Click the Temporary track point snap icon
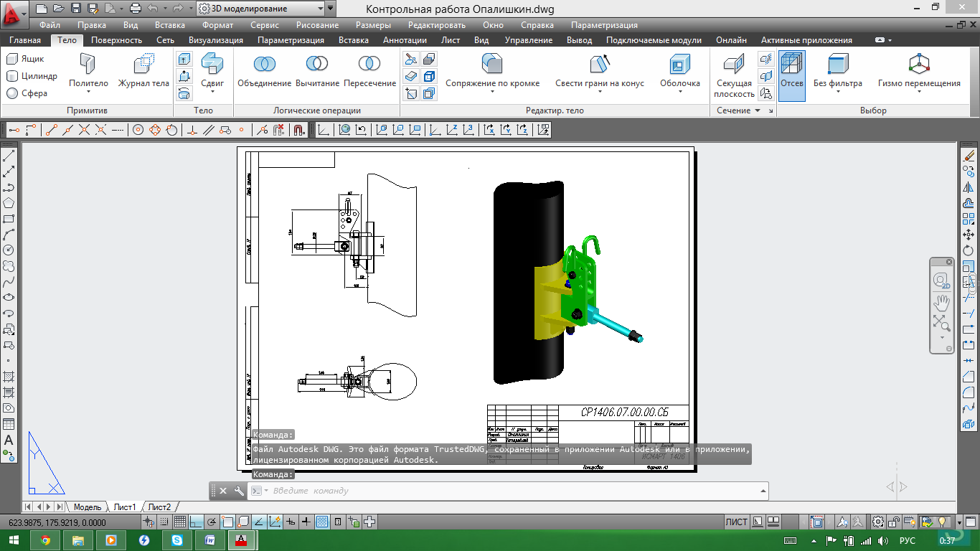Screen dimensions: 980x551 pyautogui.click(x=14, y=130)
